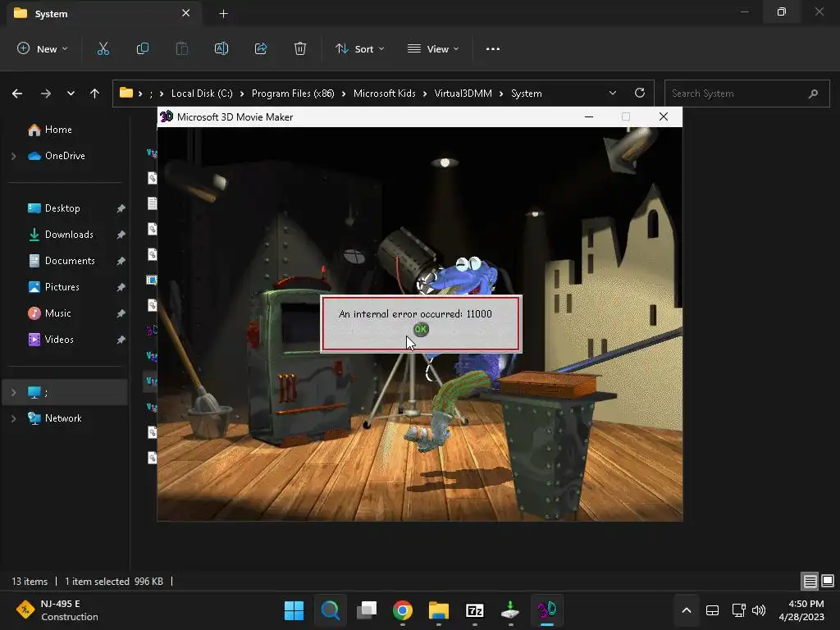Image resolution: width=840 pixels, height=630 pixels.
Task: Open the View dropdown menu
Action: [x=433, y=49]
